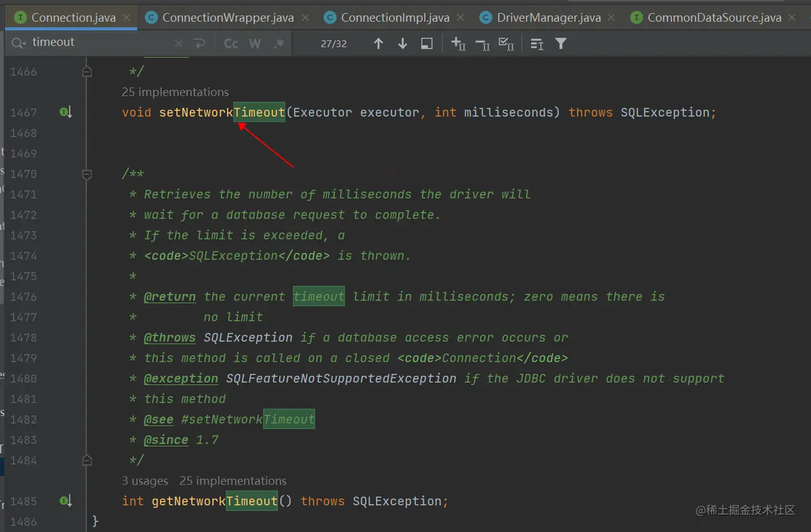Toggle Match Case (Cc) option
811x532 pixels.
coord(231,43)
